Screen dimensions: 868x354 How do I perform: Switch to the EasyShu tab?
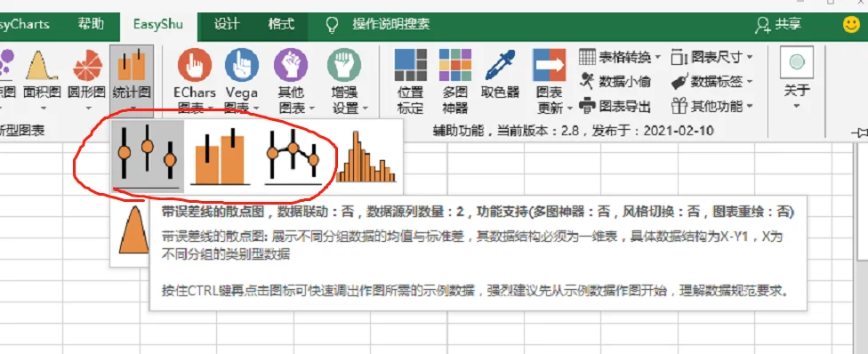click(157, 25)
